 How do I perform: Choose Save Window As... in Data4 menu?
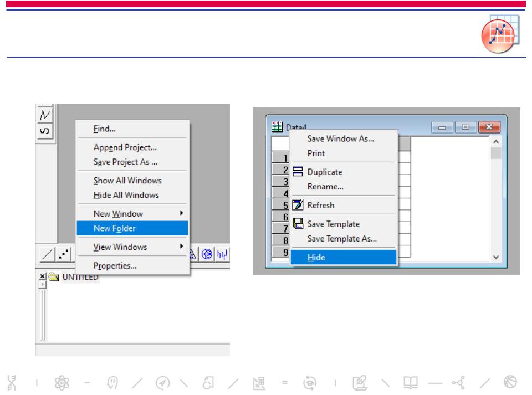click(341, 138)
